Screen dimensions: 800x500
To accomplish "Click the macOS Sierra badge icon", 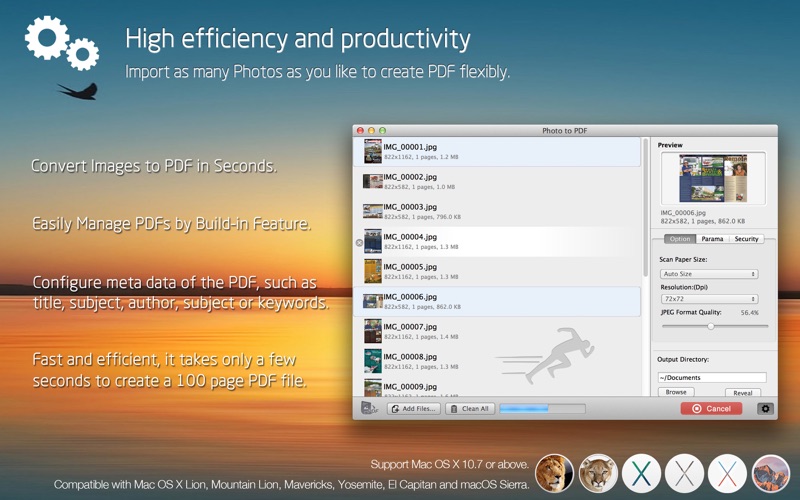I will click(770, 473).
